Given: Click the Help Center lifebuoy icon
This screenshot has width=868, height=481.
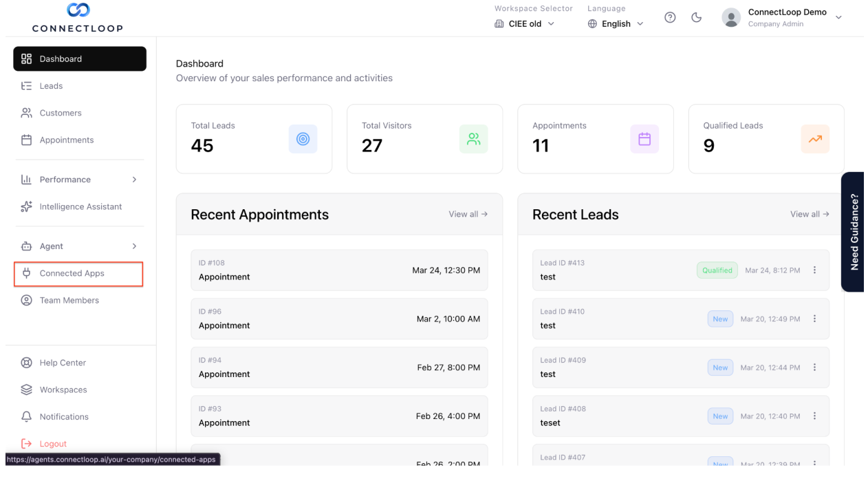Looking at the screenshot, I should coord(27,363).
